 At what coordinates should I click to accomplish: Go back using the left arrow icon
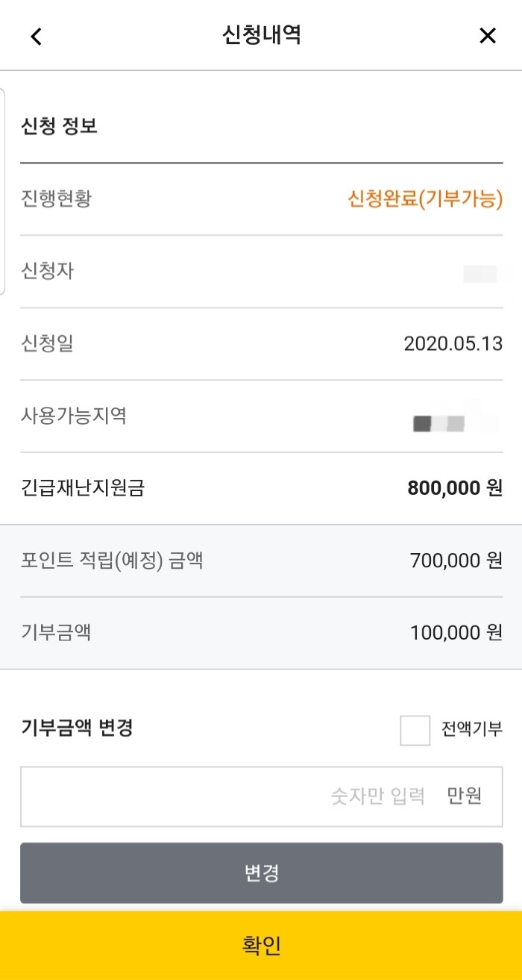point(37,36)
